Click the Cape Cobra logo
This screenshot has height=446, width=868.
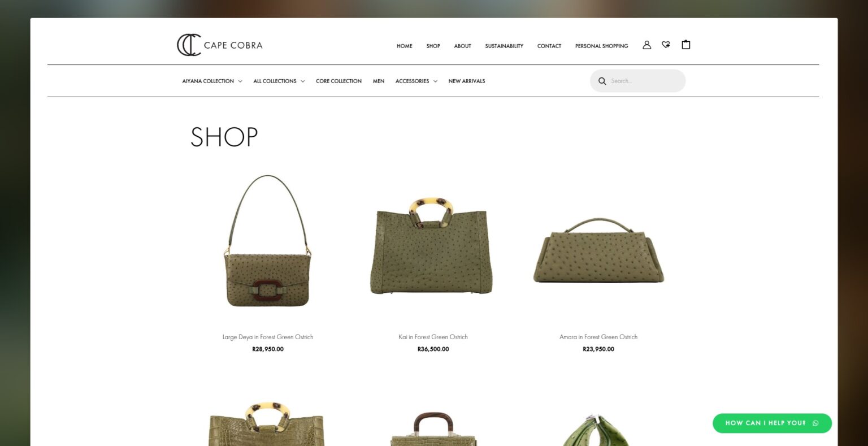point(220,45)
